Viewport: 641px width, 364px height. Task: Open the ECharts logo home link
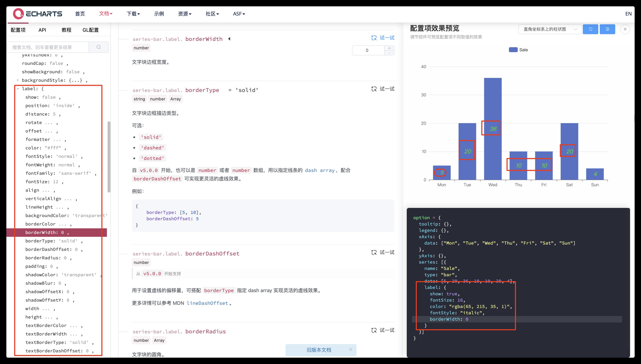tap(38, 14)
